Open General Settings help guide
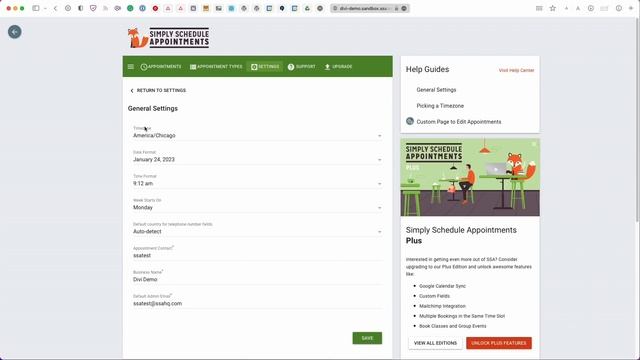The height and width of the screenshot is (360, 640). [436, 89]
